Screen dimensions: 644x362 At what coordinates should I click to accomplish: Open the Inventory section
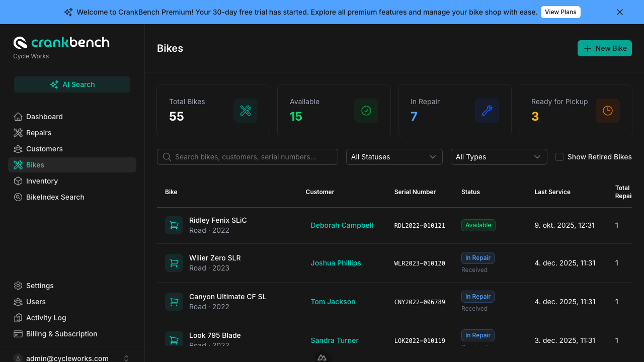point(42,181)
